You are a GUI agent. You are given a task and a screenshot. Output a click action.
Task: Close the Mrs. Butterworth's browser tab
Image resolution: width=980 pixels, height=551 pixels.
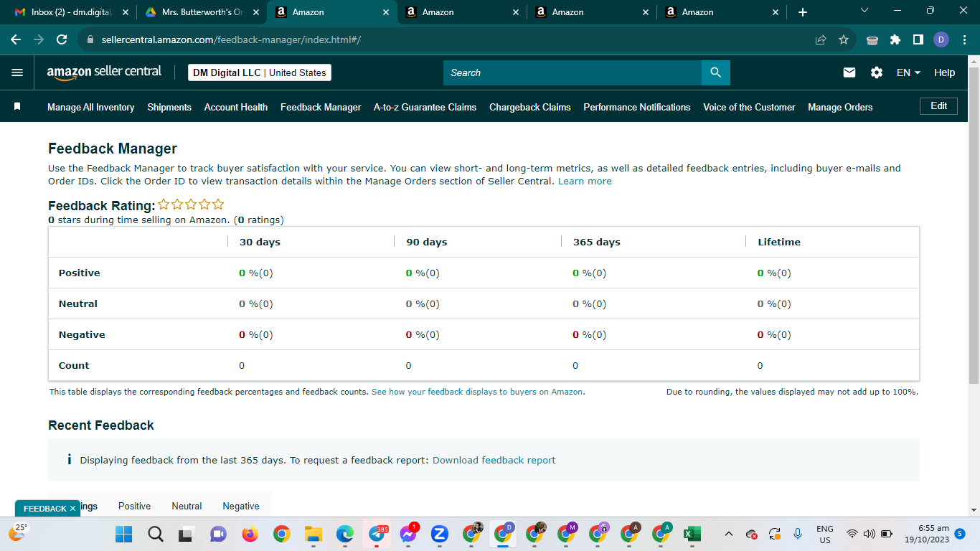pyautogui.click(x=256, y=12)
